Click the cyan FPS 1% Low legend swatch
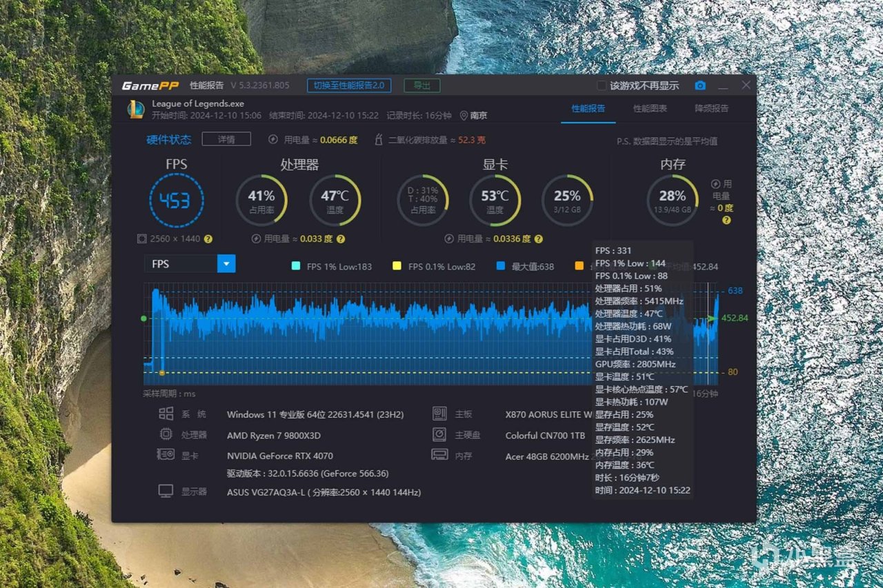This screenshot has width=883, height=588. (296, 266)
